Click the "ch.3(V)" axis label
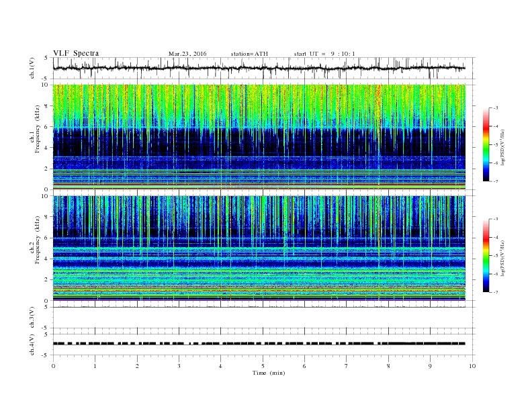 coord(32,318)
